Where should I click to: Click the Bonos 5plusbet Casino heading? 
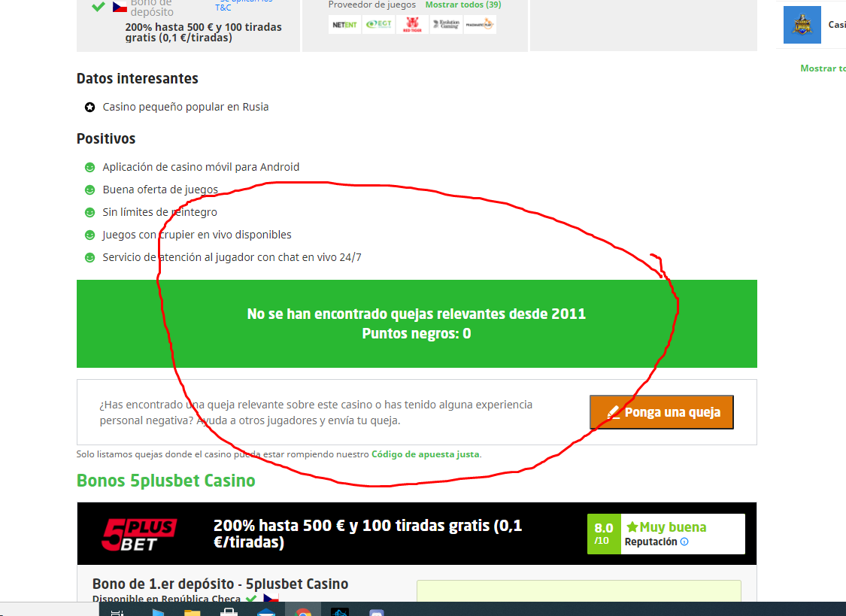[x=166, y=481]
